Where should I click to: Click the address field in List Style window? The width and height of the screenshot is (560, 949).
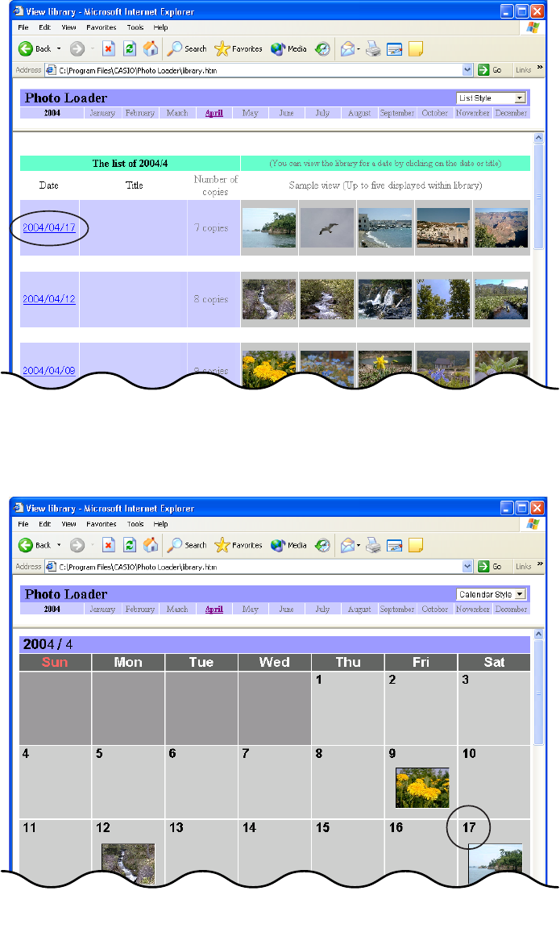(259, 70)
